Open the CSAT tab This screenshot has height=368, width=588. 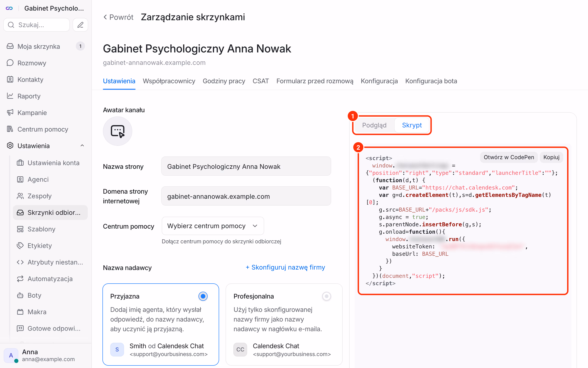coord(261,81)
